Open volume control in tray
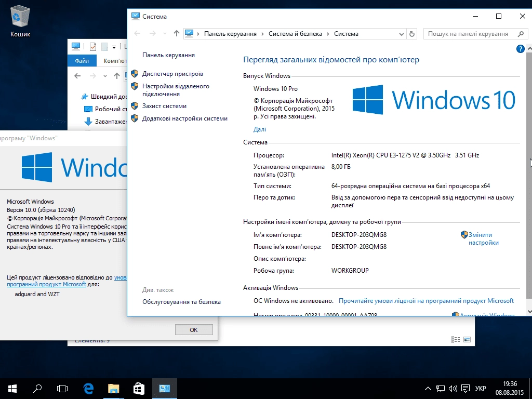Viewport: 532px width, 399px height. point(453,389)
